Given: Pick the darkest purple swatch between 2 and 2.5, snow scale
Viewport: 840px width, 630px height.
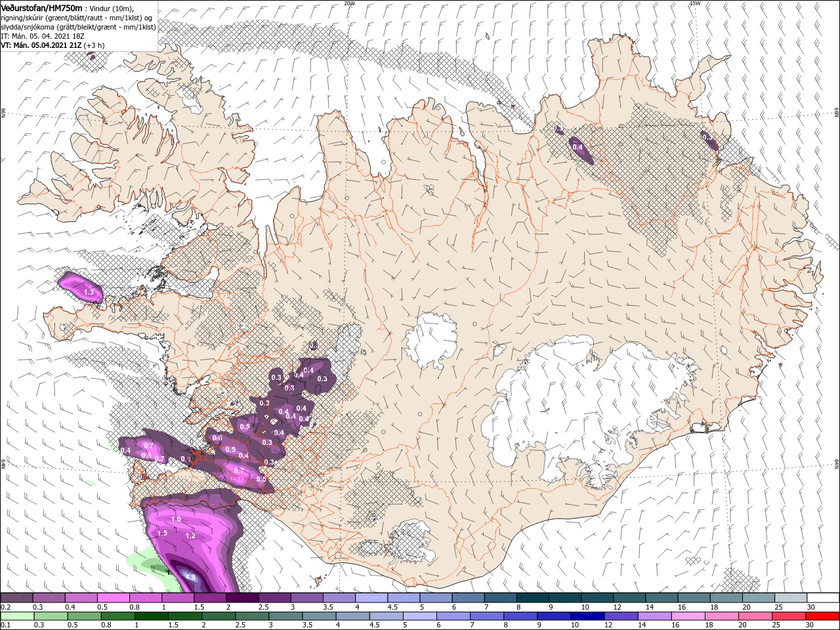Looking at the screenshot, I should pos(242,598).
